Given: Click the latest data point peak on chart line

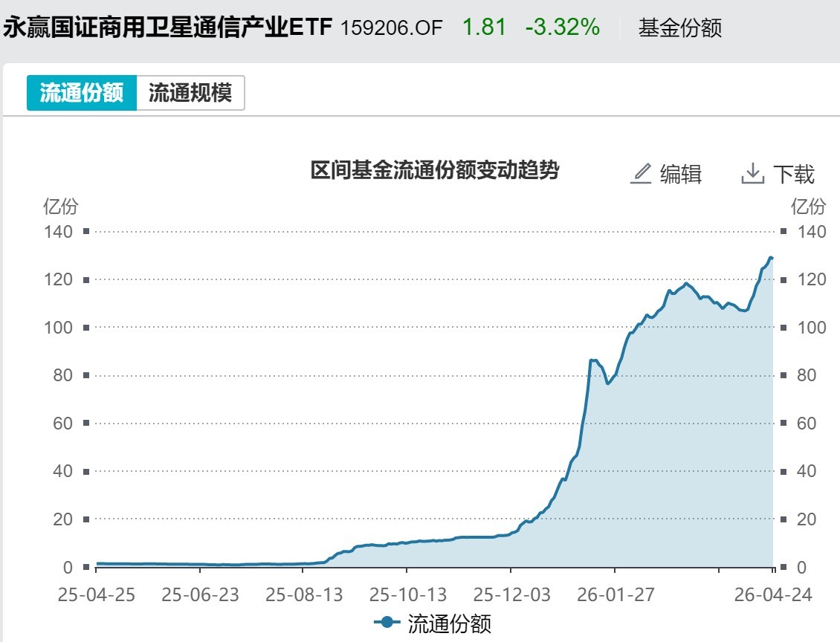Looking at the screenshot, I should coord(772,258).
